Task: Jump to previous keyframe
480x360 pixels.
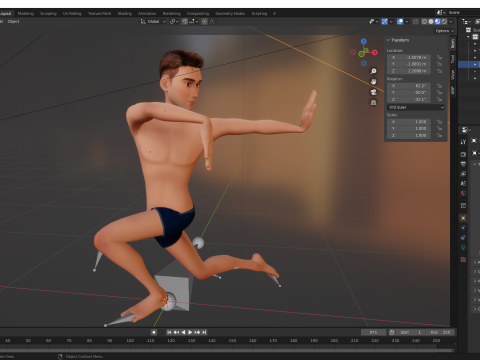Action: 176,332
